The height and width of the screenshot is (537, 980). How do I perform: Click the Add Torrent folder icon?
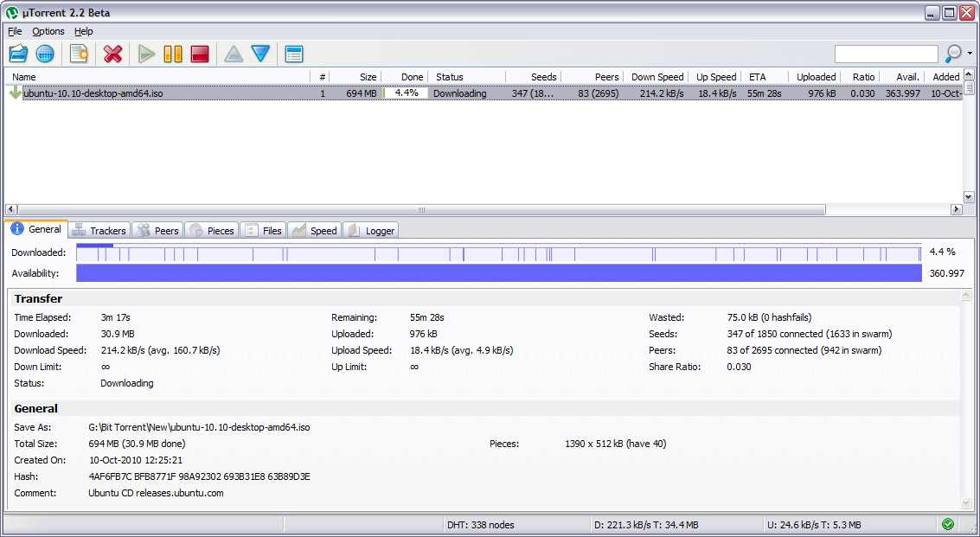19,54
